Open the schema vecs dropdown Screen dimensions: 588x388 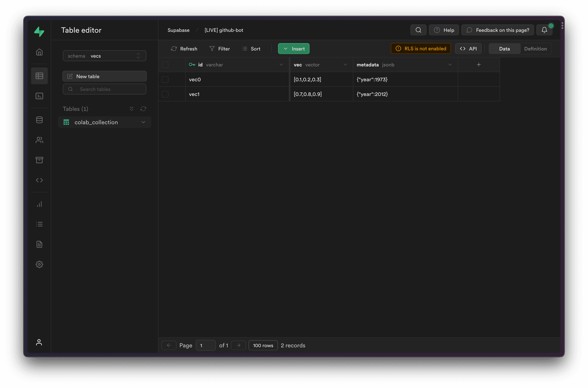104,56
